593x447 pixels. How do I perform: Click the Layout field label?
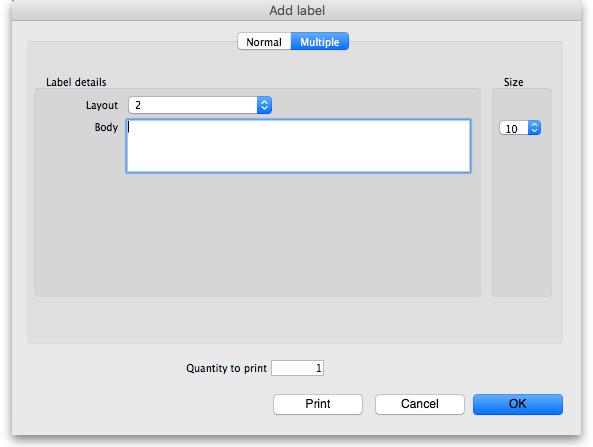(102, 105)
